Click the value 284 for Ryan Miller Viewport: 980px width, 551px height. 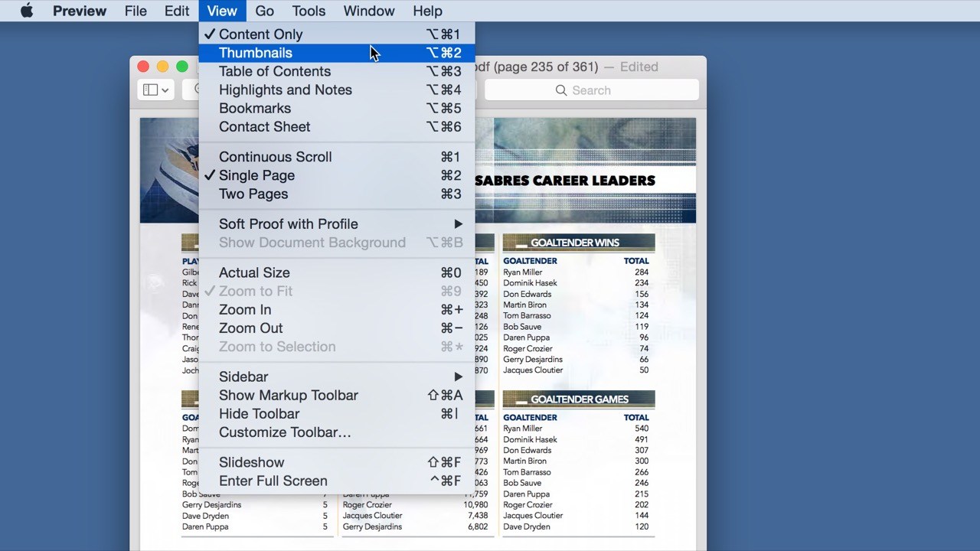642,272
